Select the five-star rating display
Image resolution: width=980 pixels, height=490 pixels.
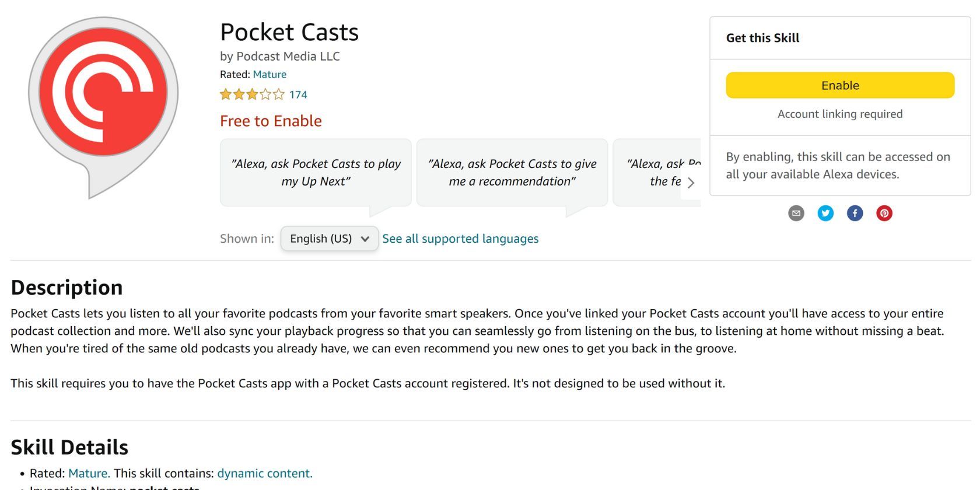[x=252, y=94]
